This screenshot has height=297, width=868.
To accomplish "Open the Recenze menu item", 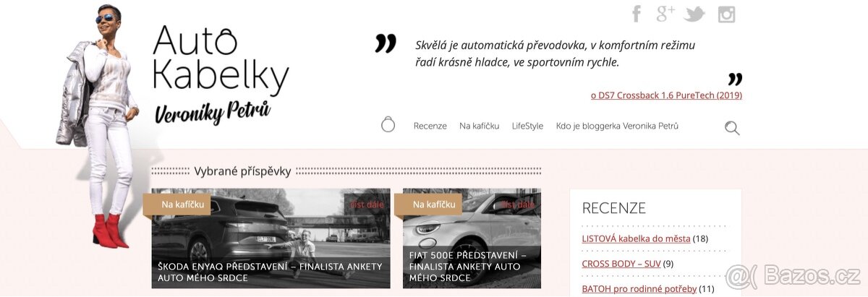I will pyautogui.click(x=430, y=126).
